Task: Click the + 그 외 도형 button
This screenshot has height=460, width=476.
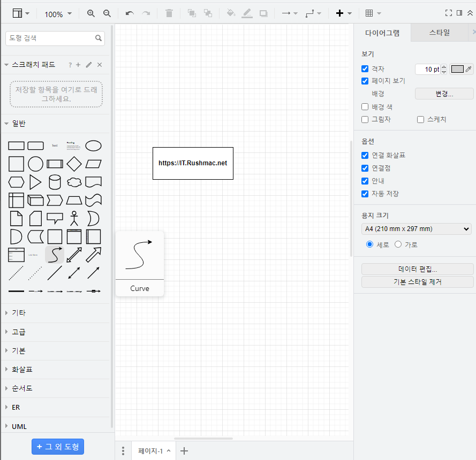Action: 58,447
